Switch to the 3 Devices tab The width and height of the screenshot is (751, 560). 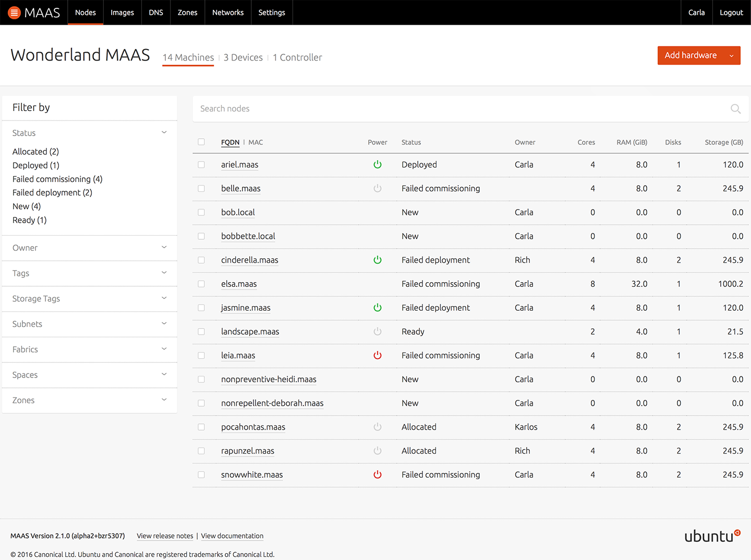pyautogui.click(x=243, y=57)
